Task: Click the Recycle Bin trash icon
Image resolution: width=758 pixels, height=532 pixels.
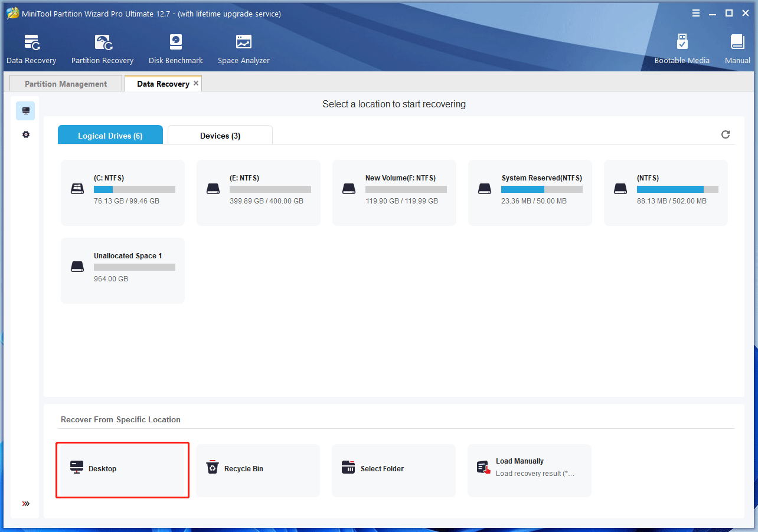Action: tap(213, 467)
